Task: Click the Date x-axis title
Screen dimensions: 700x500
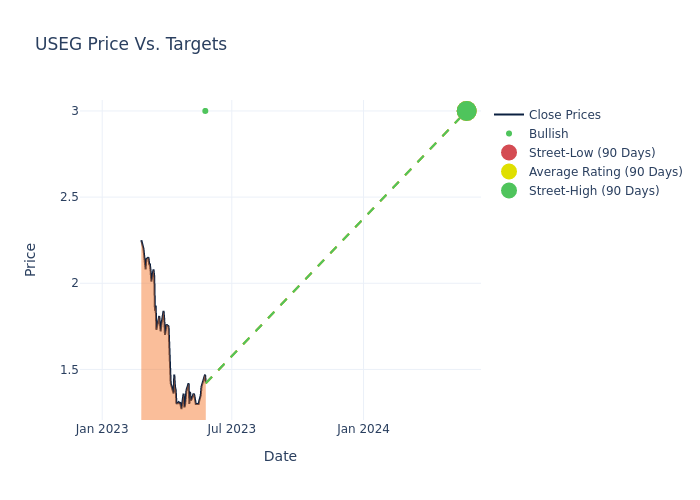Action: click(280, 456)
